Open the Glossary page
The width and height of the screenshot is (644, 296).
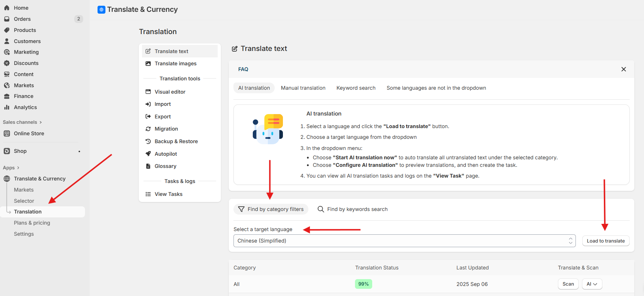pyautogui.click(x=165, y=166)
